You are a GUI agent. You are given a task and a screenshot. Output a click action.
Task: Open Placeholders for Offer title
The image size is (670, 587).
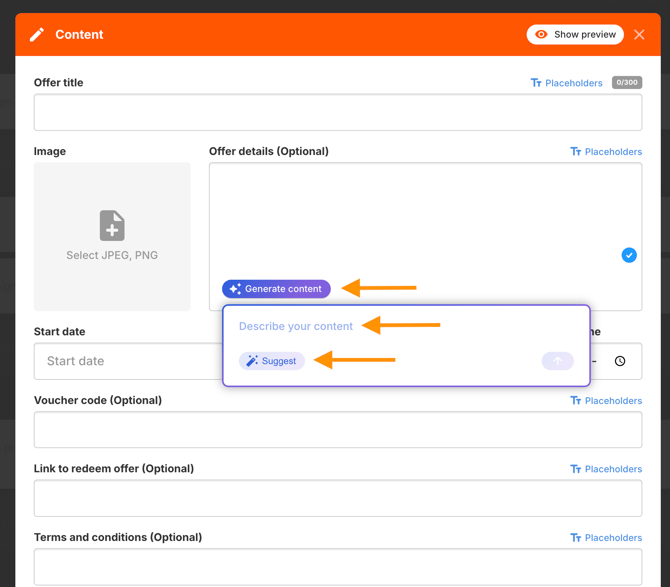click(567, 83)
